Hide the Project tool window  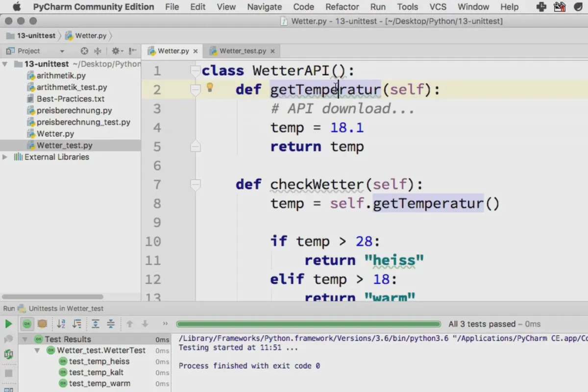click(x=133, y=51)
